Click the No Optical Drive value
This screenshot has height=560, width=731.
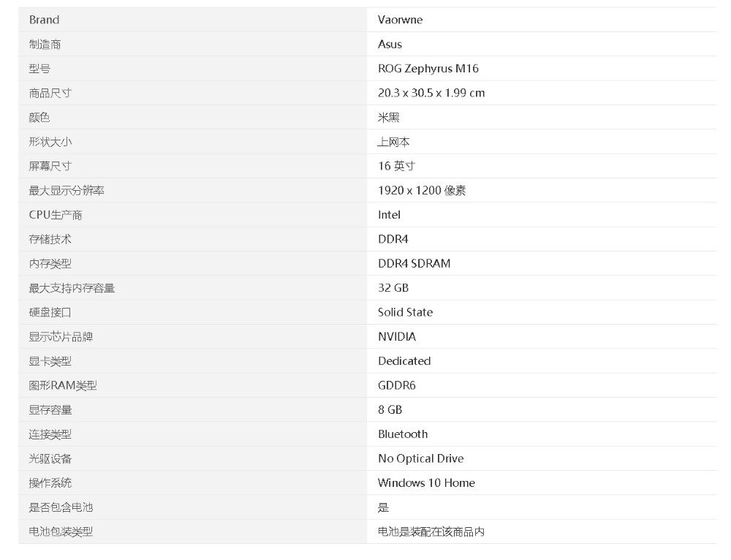[x=420, y=458]
